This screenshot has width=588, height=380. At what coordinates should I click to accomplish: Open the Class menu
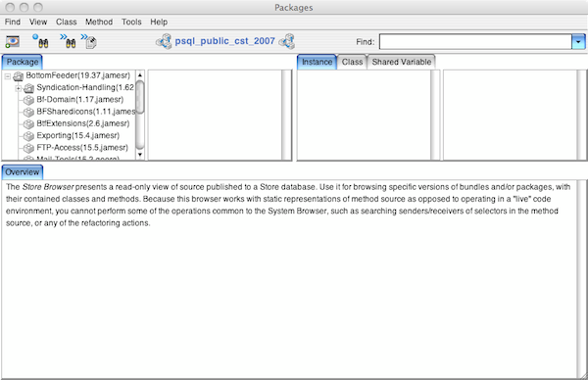(67, 22)
